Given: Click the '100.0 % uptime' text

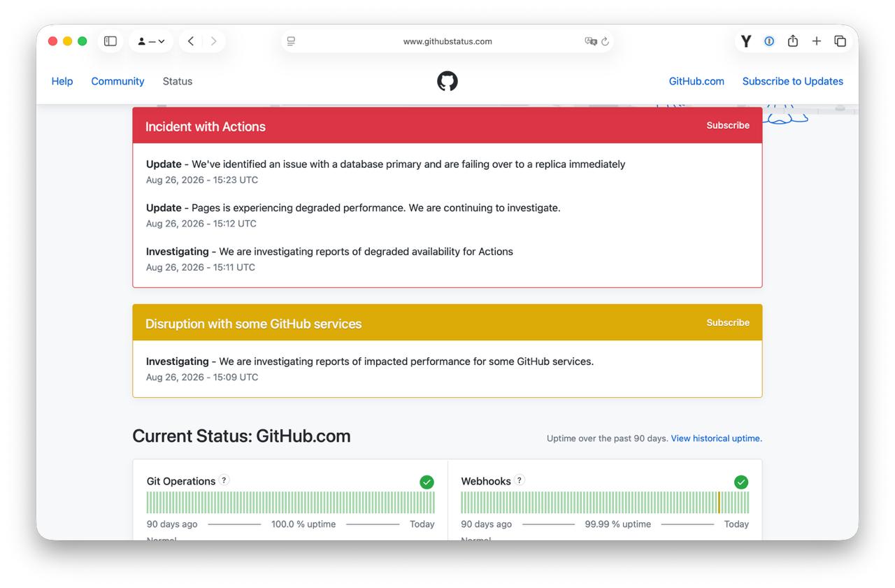Looking at the screenshot, I should 303,524.
